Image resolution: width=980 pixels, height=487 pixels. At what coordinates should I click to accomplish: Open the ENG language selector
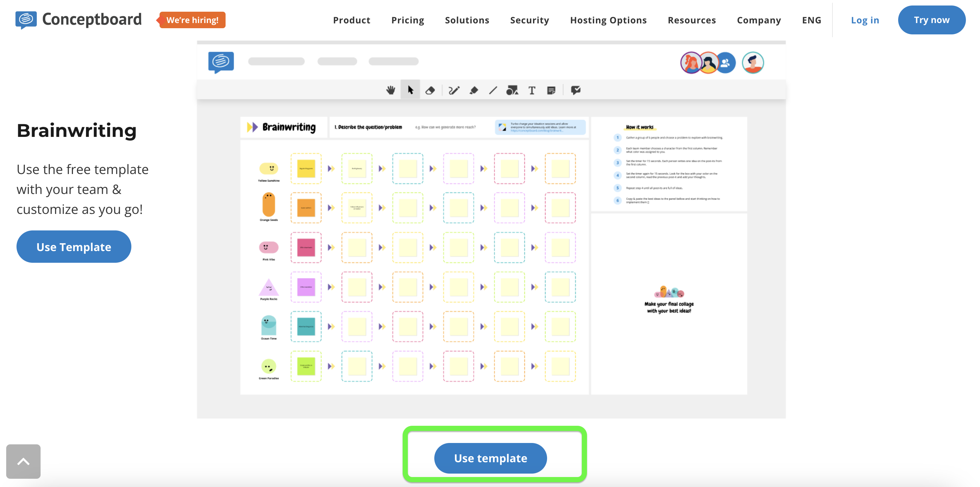[x=812, y=20]
